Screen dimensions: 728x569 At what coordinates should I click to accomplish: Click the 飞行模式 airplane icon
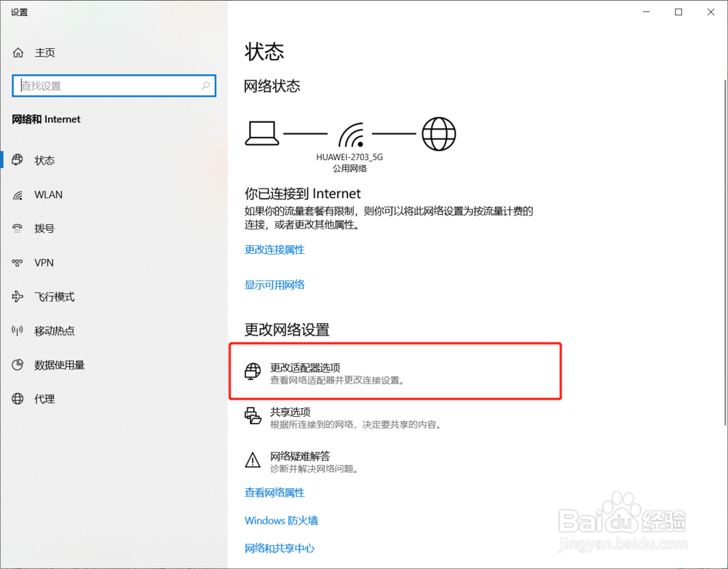pyautogui.click(x=17, y=297)
